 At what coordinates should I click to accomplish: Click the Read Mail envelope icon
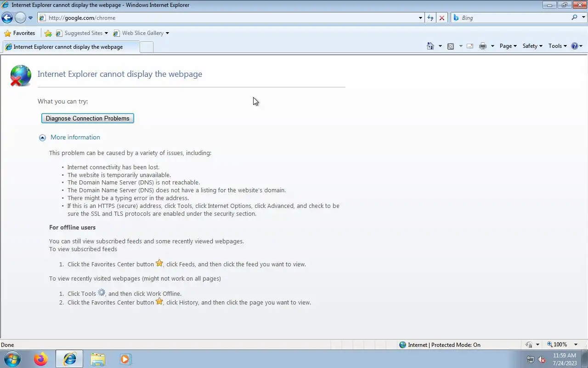click(x=469, y=46)
